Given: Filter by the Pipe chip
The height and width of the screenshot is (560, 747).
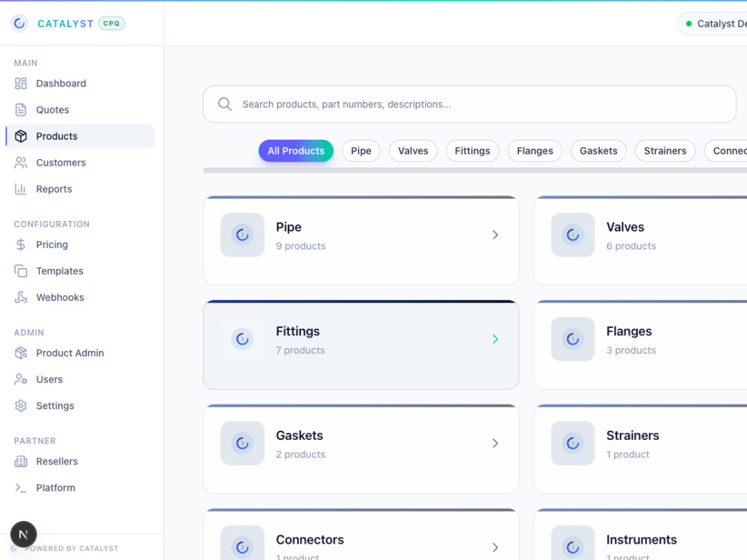Looking at the screenshot, I should (361, 151).
